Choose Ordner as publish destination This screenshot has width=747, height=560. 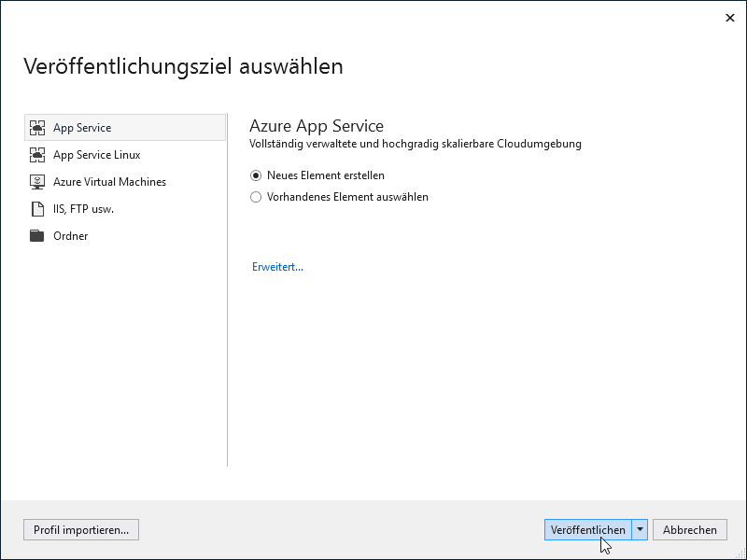(73, 235)
